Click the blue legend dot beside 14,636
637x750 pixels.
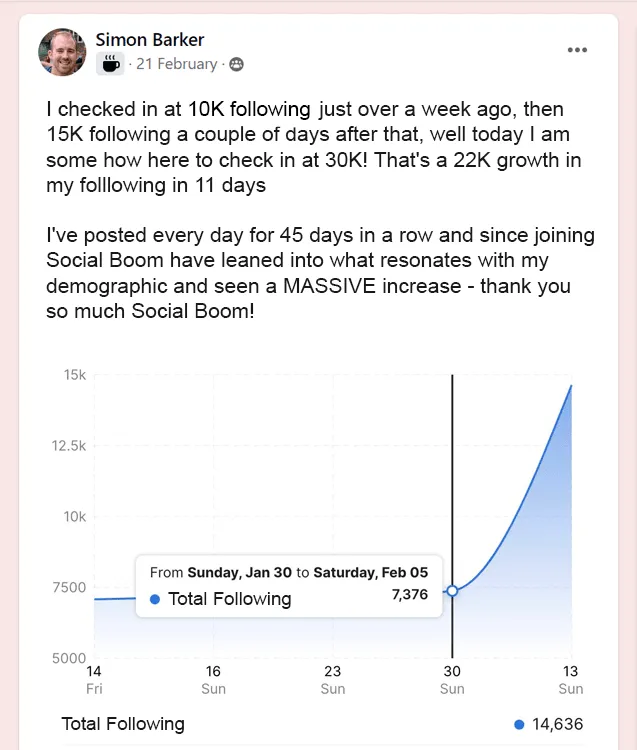coord(518,724)
